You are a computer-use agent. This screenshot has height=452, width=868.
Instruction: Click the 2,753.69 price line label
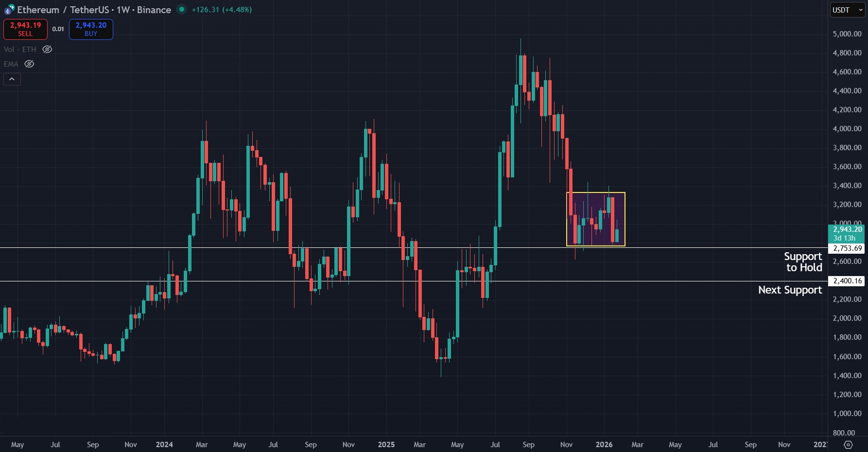tap(847, 248)
